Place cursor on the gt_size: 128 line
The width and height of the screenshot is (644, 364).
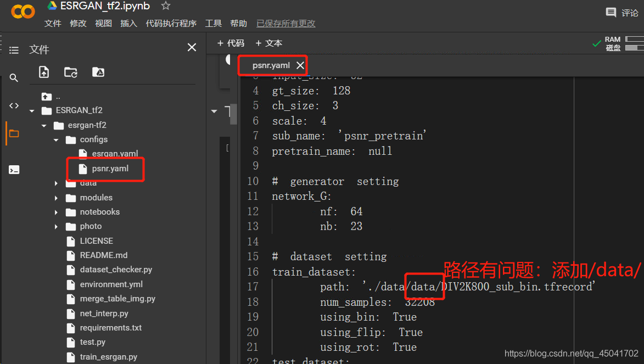(311, 91)
